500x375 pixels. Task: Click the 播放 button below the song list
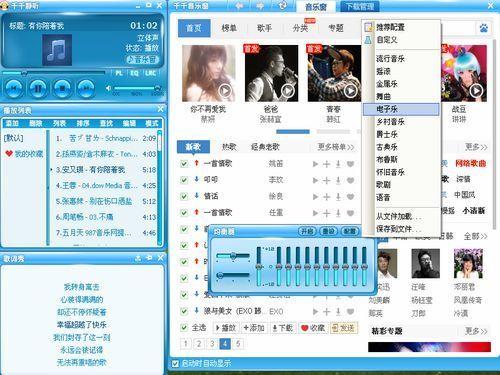(226, 328)
